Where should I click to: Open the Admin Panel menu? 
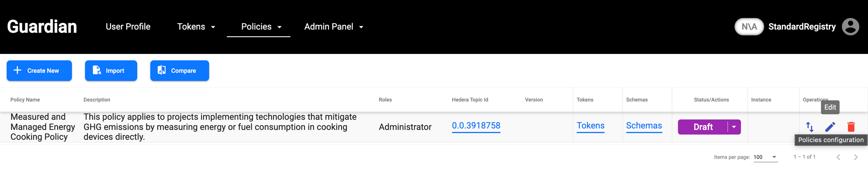coord(333,27)
